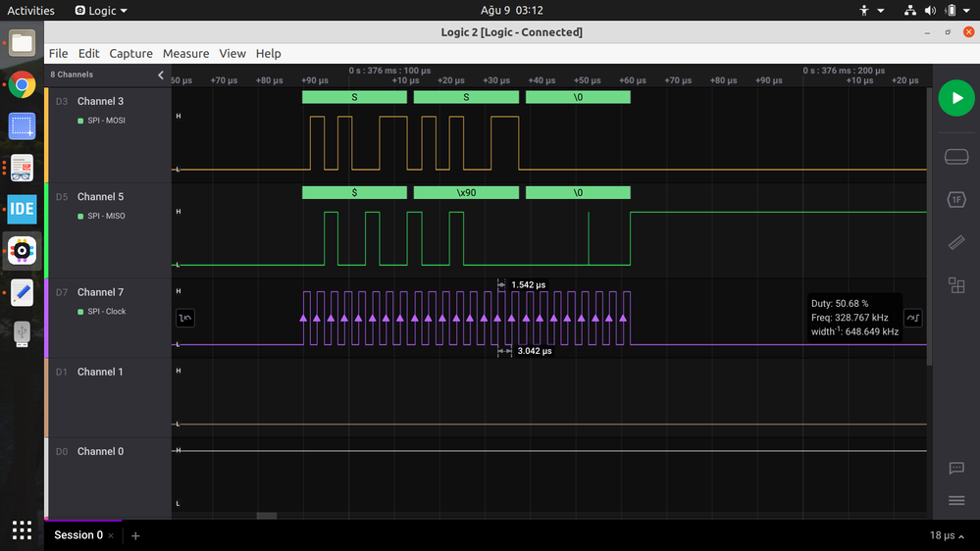Open Capture menu
This screenshot has height=551, width=980.
point(130,53)
